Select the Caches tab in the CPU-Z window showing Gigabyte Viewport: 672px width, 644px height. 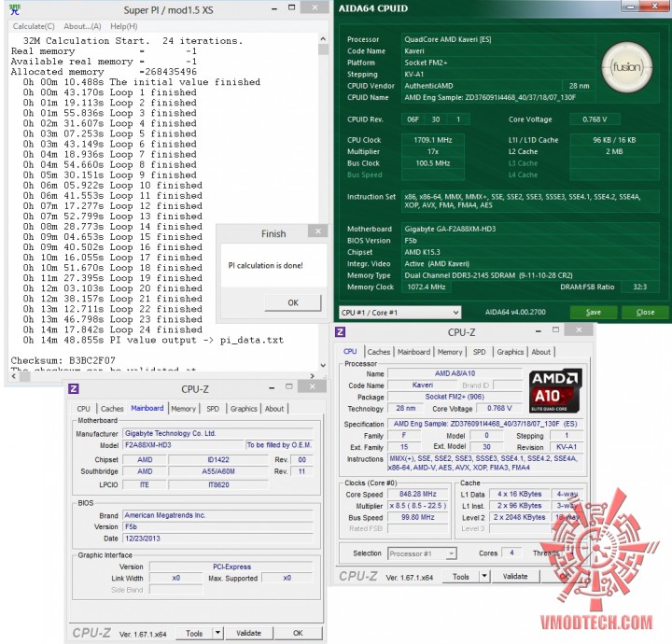coord(112,409)
